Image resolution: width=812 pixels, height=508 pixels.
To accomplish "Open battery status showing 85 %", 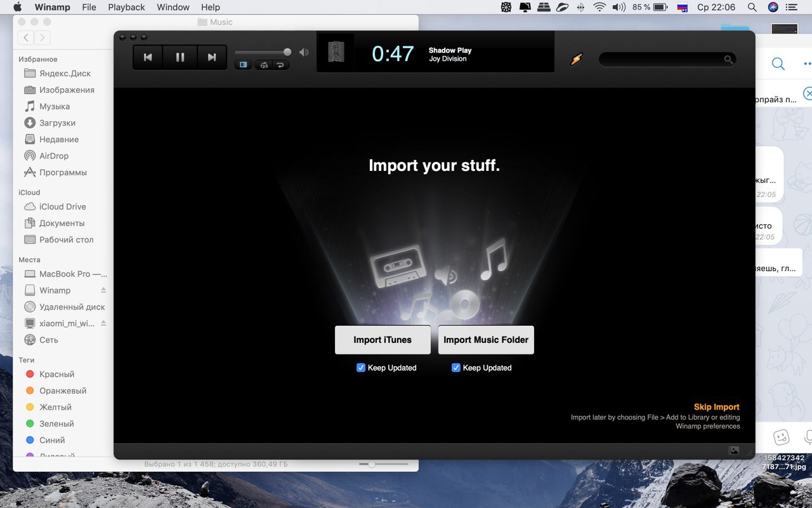I will [x=649, y=7].
